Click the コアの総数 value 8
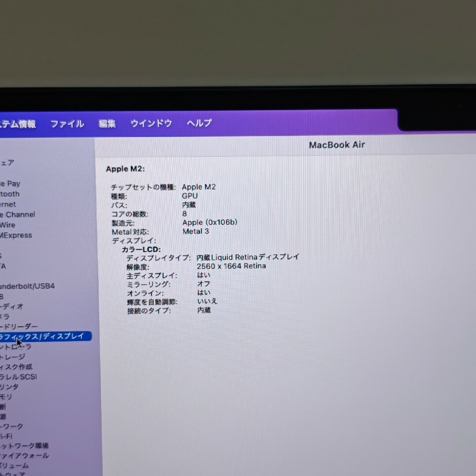476x476 pixels. [184, 214]
